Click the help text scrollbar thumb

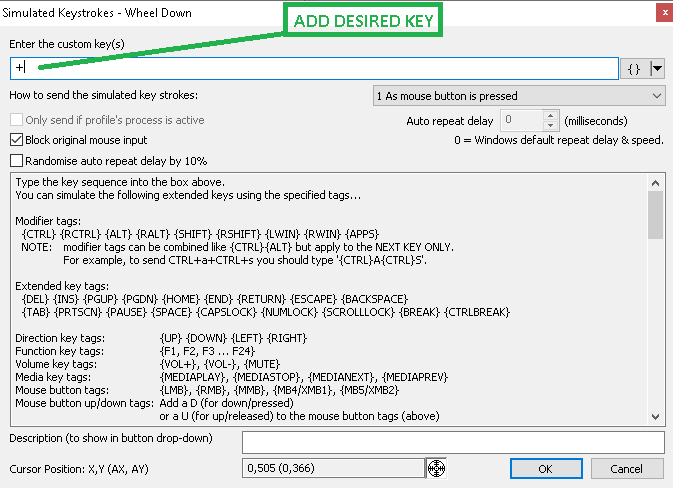pyautogui.click(x=655, y=215)
